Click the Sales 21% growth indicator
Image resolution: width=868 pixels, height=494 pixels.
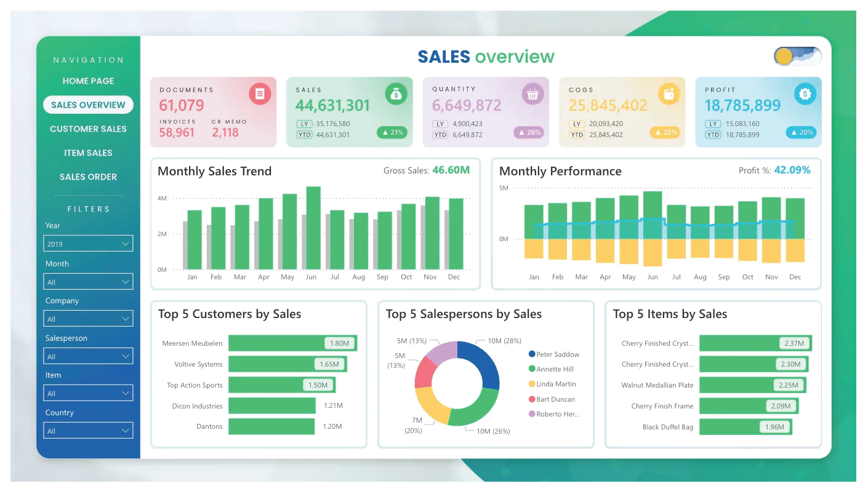392,132
